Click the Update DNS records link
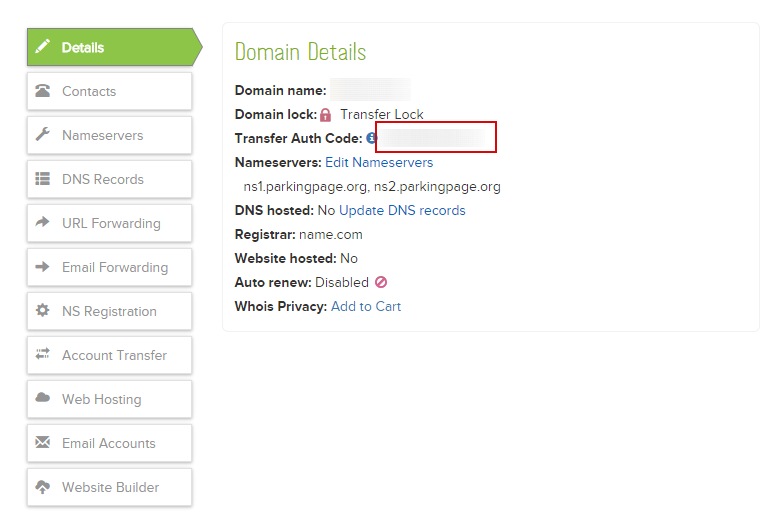 (402, 210)
